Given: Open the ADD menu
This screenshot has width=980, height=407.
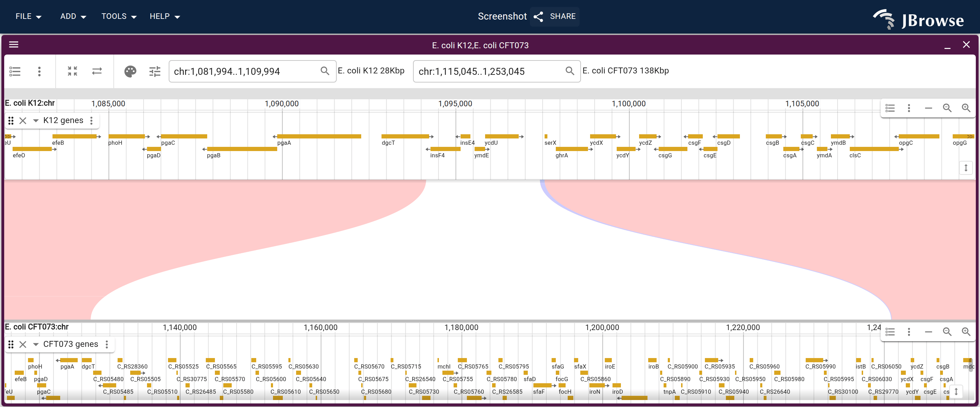Looking at the screenshot, I should (73, 16).
